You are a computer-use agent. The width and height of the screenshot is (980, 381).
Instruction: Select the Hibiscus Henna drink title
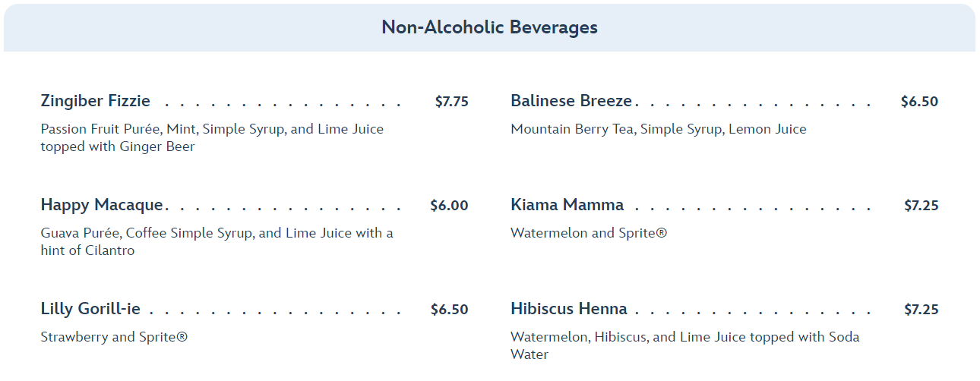tap(569, 309)
